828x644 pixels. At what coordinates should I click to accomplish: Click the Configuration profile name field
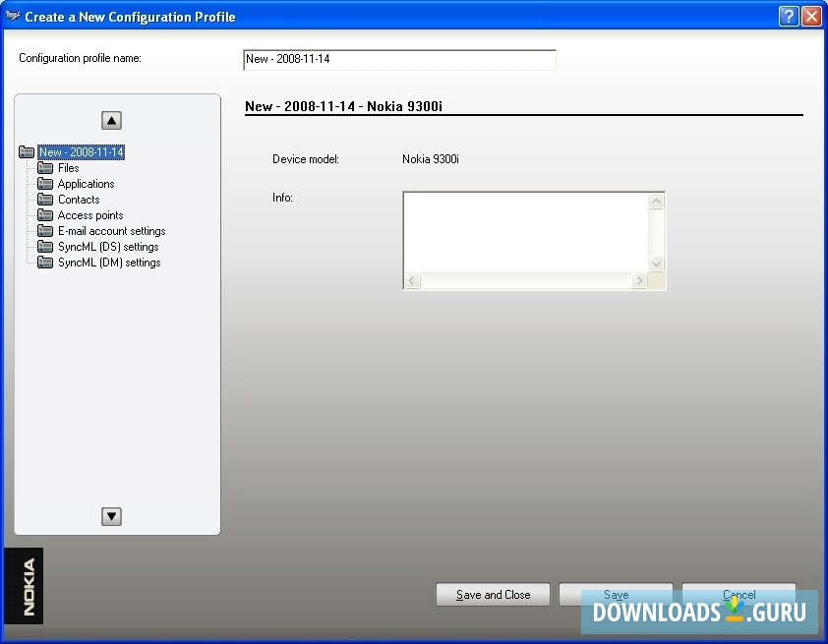click(399, 60)
